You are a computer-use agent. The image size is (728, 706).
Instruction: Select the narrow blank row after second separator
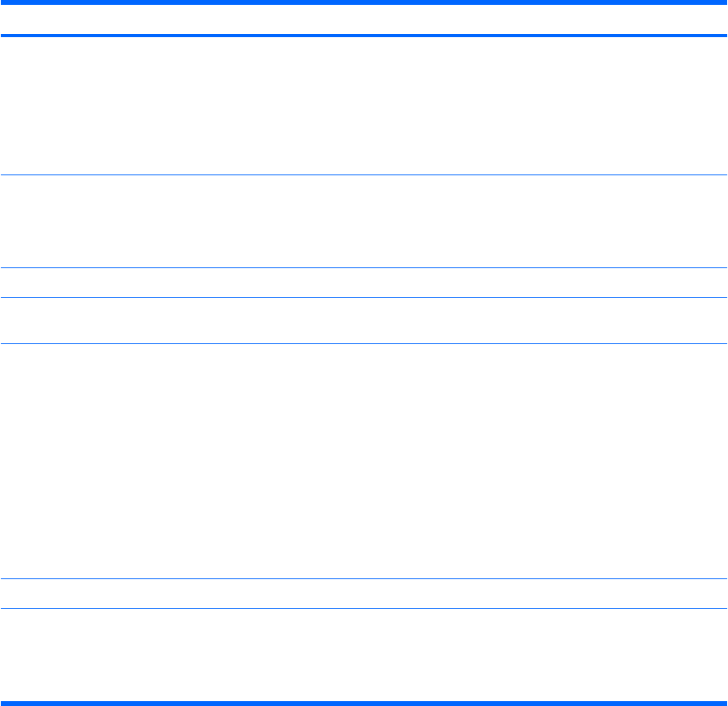pyautogui.click(x=364, y=283)
